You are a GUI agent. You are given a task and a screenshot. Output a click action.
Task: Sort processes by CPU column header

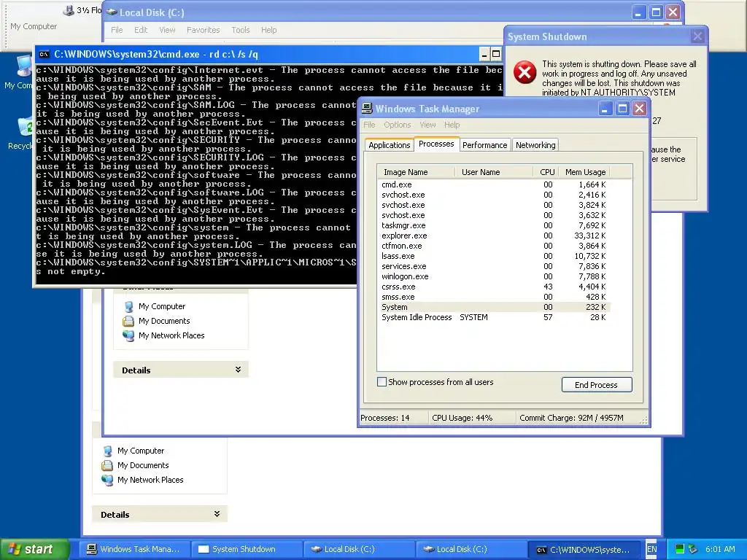(x=546, y=172)
